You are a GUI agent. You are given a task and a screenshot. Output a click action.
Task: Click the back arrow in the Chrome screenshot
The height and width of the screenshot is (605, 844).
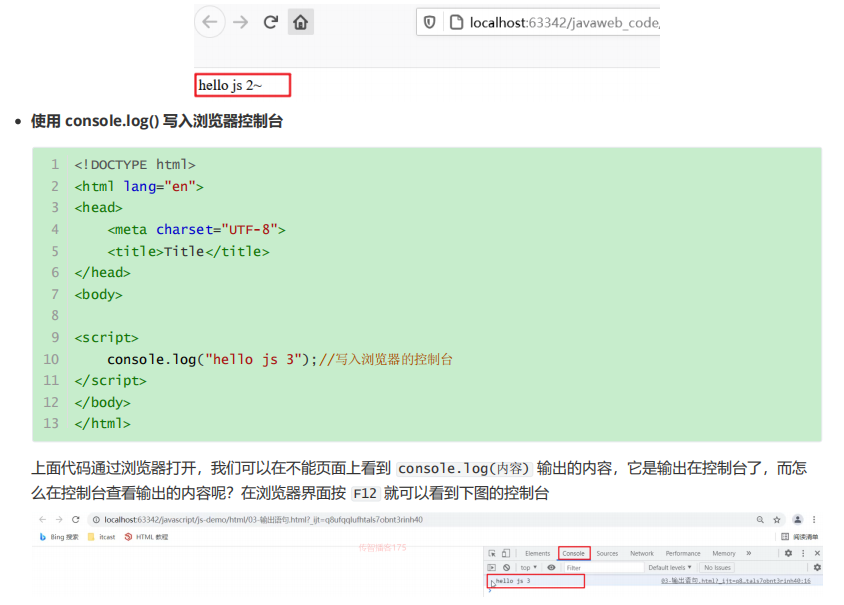tap(43, 519)
